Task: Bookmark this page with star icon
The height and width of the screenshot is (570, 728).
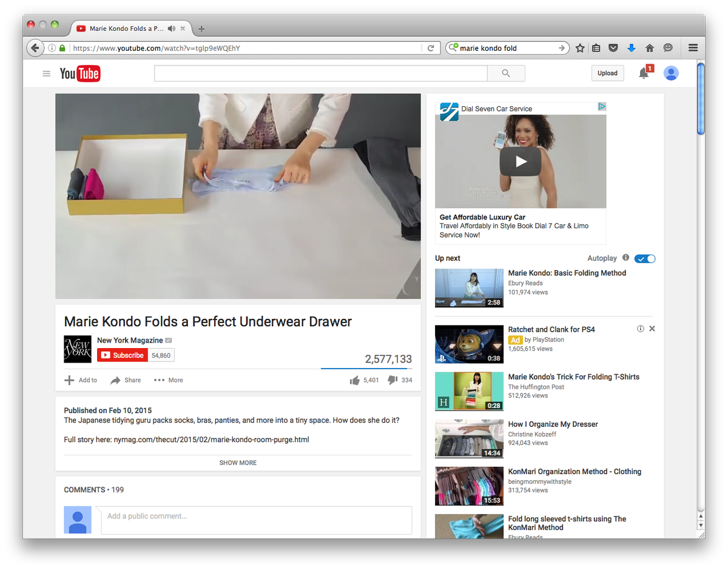Action: pos(580,48)
